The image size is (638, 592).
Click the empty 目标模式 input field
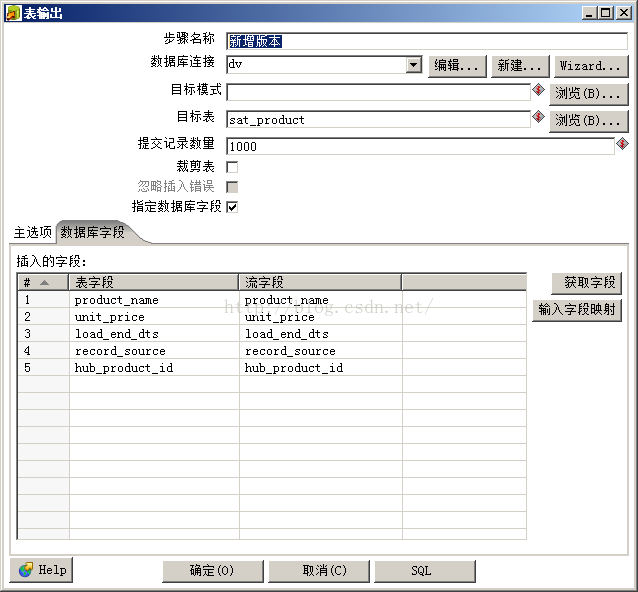tap(378, 92)
